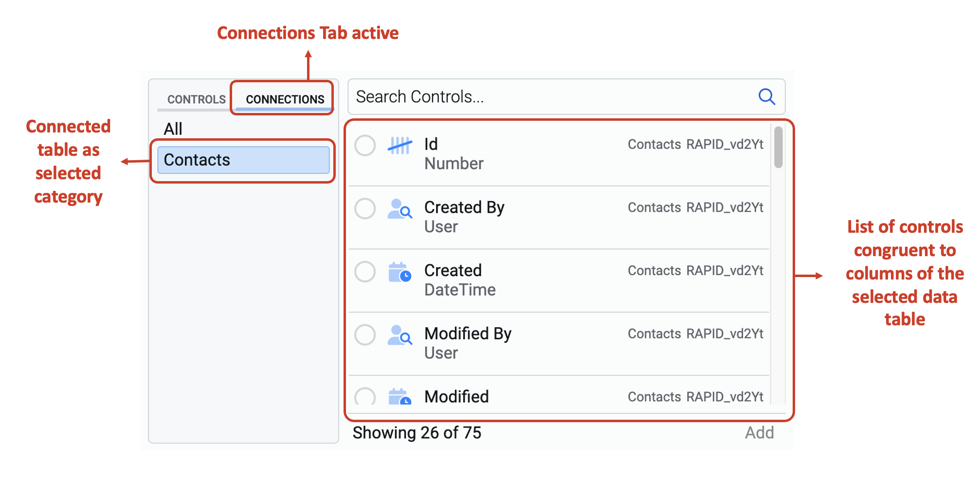Select the All category

tap(173, 129)
